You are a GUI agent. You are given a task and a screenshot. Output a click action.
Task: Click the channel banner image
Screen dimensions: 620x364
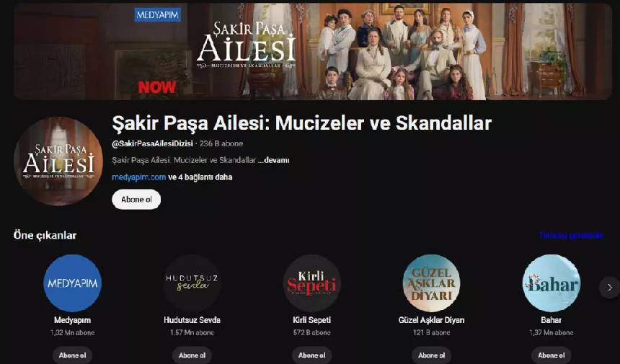313,51
